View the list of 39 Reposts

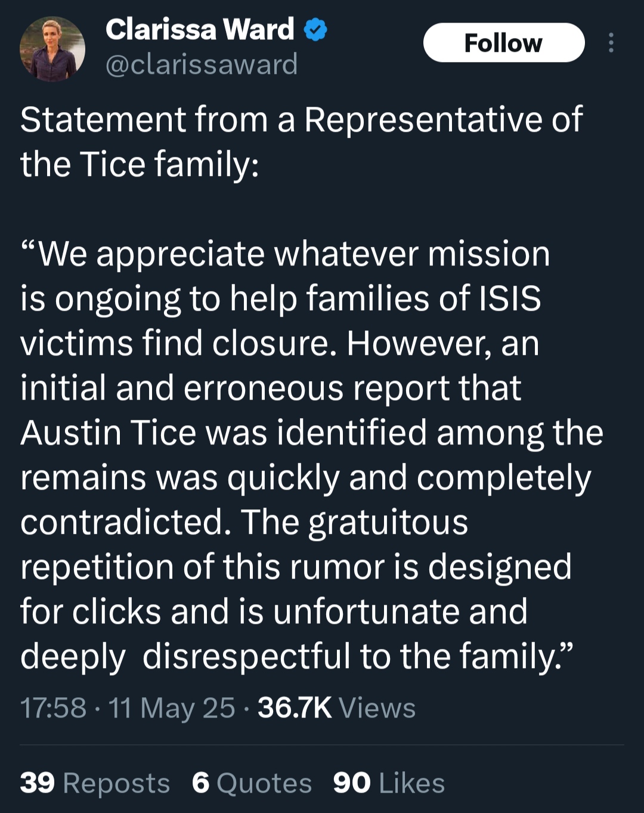point(95,783)
